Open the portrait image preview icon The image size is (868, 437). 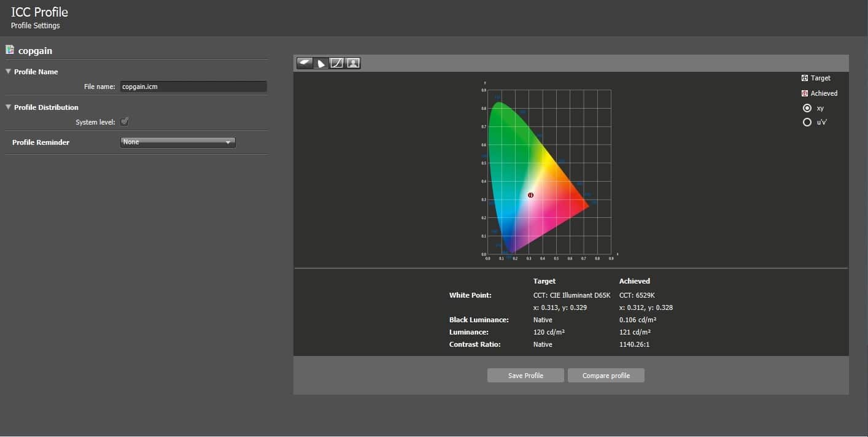353,63
